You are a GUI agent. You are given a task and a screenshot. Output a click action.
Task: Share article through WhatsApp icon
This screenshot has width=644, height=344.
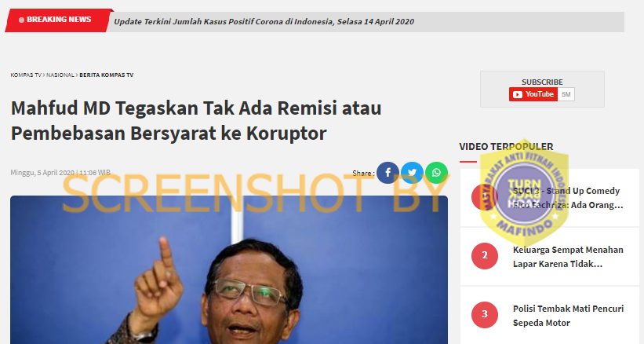(437, 173)
